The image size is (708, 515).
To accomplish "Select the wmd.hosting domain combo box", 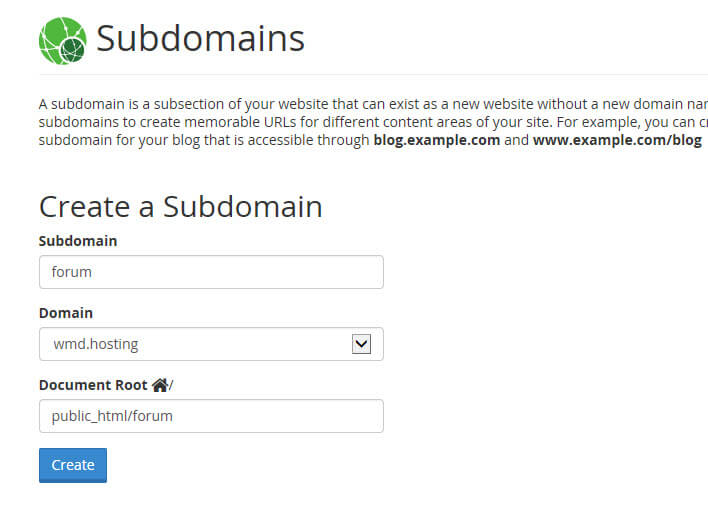I will click(x=211, y=344).
